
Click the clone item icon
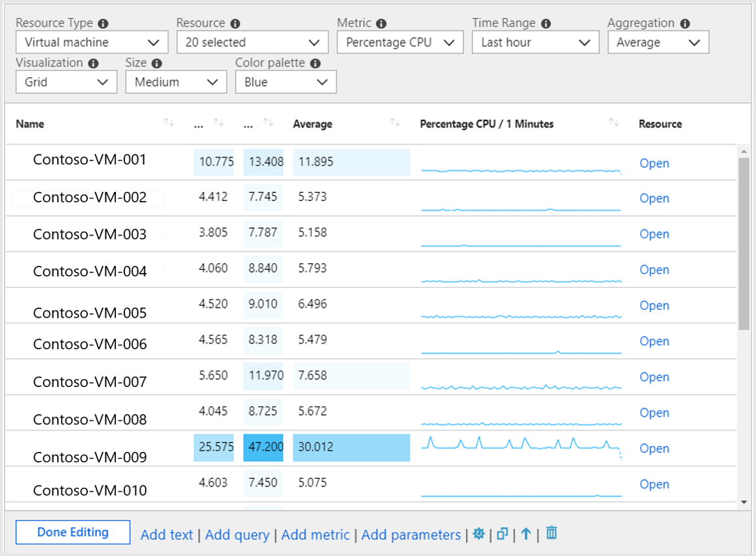point(502,534)
